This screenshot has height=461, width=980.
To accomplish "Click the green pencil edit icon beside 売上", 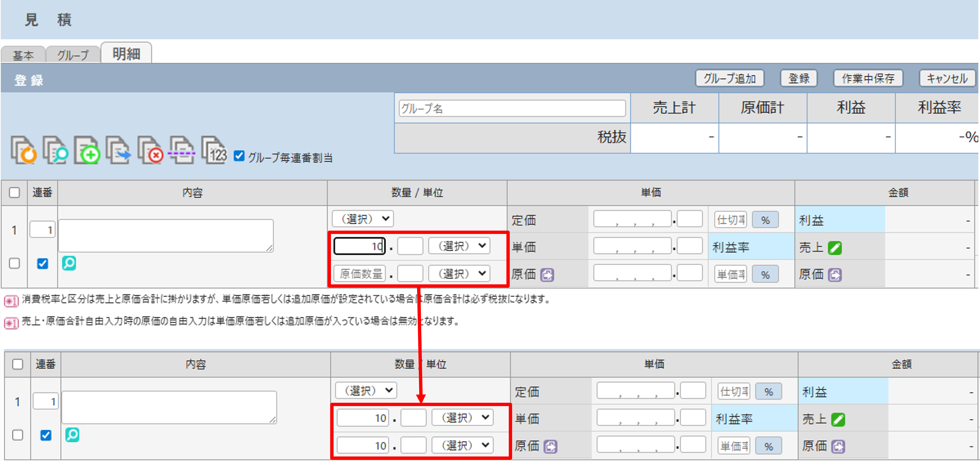I will (x=835, y=248).
